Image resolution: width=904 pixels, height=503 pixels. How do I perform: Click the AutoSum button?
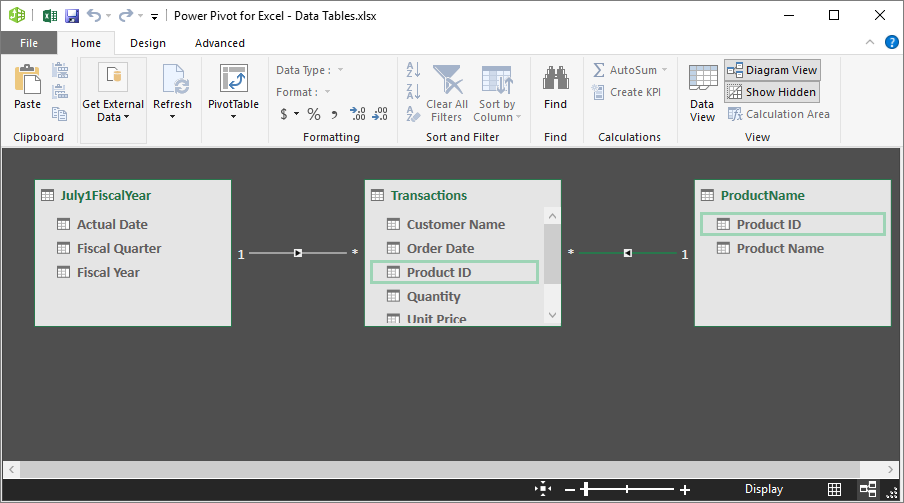(625, 70)
